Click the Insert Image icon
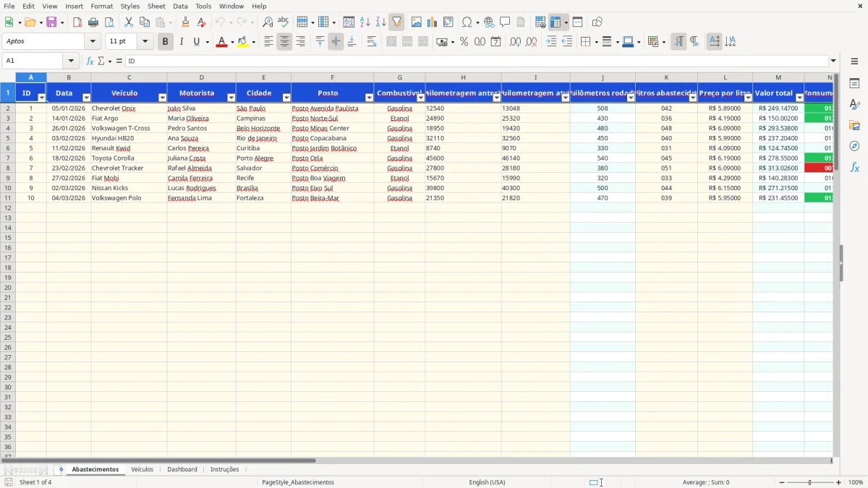Screen dimensions: 868x488 coord(417,22)
